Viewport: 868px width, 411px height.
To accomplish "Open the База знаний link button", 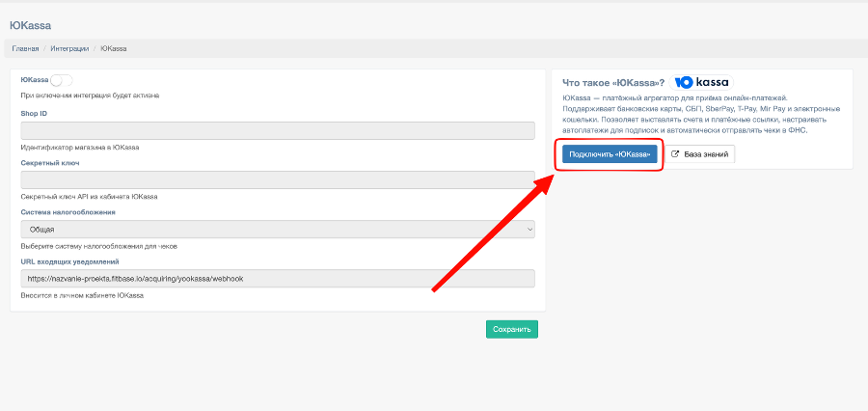I will [700, 154].
